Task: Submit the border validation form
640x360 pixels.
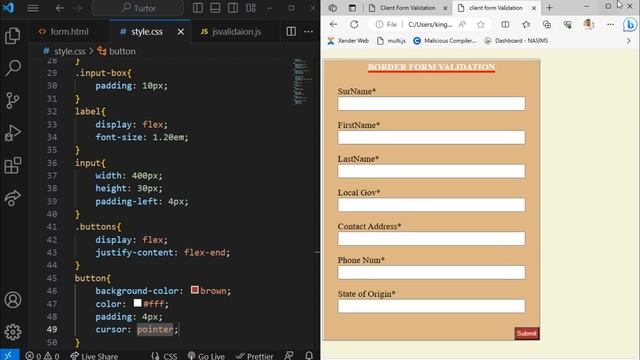Action: coord(527,333)
